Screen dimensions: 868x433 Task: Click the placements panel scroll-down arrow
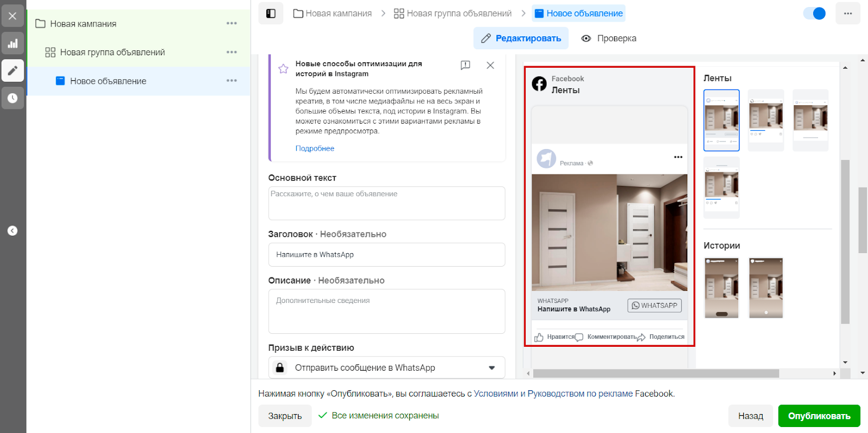(x=845, y=363)
